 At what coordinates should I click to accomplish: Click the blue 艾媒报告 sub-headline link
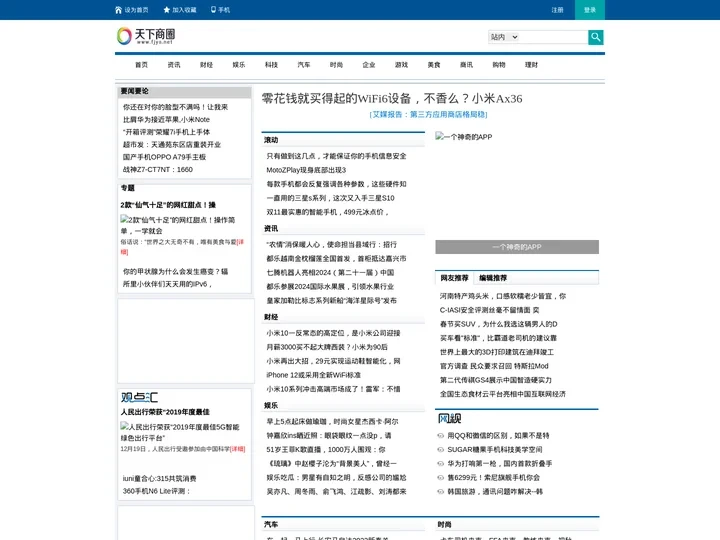click(428, 114)
